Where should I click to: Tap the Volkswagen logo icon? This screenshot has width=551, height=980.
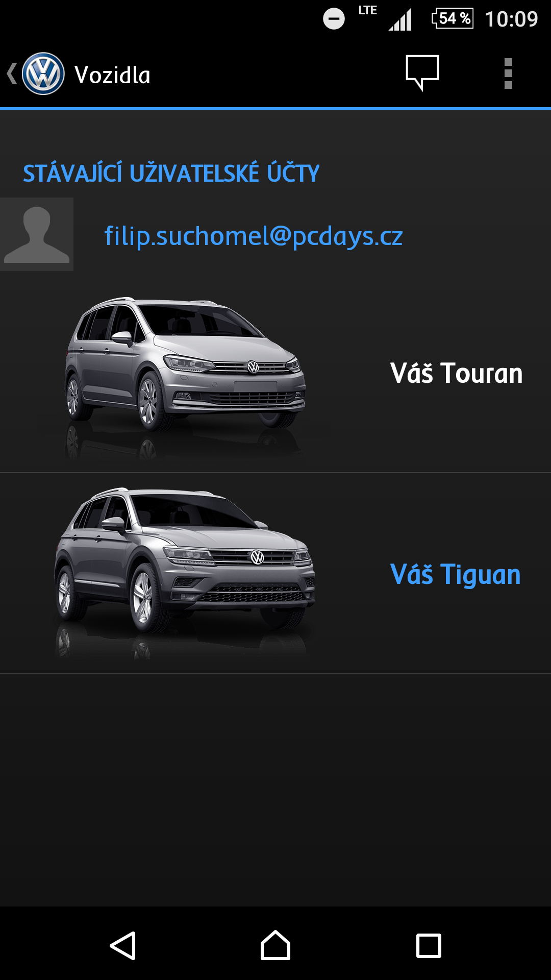point(43,74)
